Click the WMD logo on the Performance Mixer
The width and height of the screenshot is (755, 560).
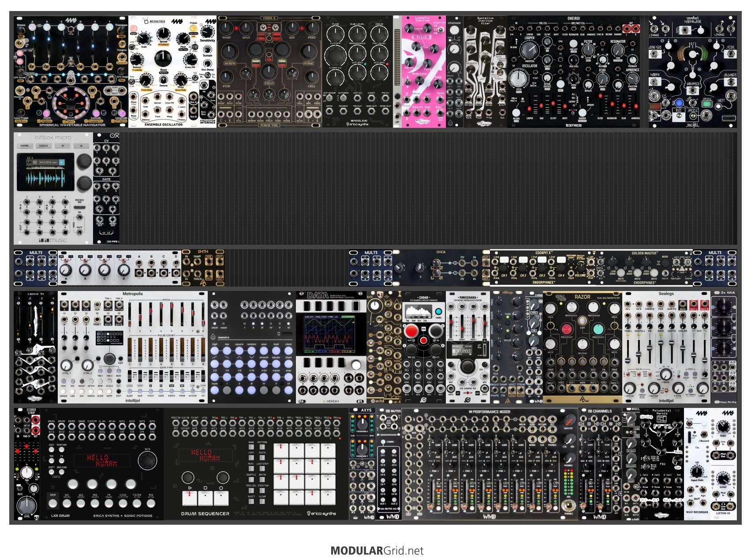click(489, 516)
